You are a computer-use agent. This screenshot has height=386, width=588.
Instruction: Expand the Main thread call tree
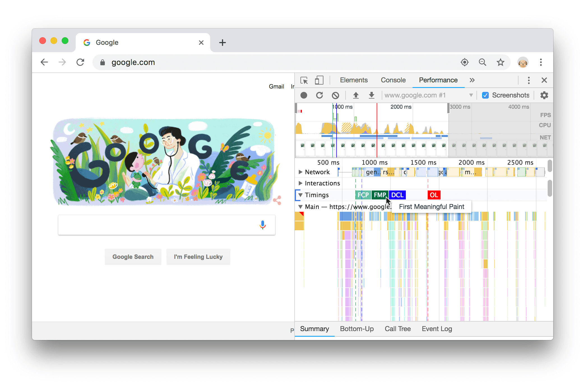(300, 207)
